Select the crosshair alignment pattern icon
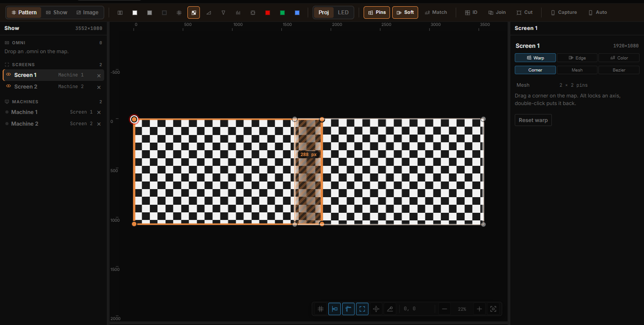The image size is (644, 325). (253, 13)
